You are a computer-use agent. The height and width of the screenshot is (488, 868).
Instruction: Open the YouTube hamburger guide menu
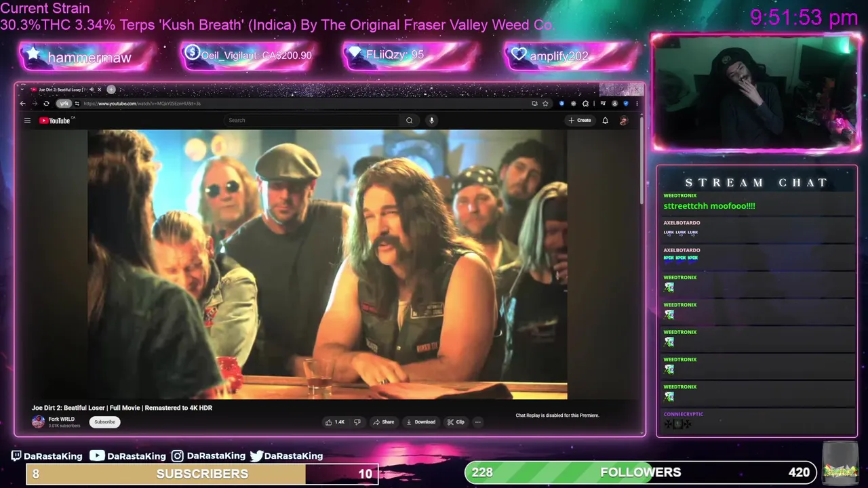coord(27,121)
